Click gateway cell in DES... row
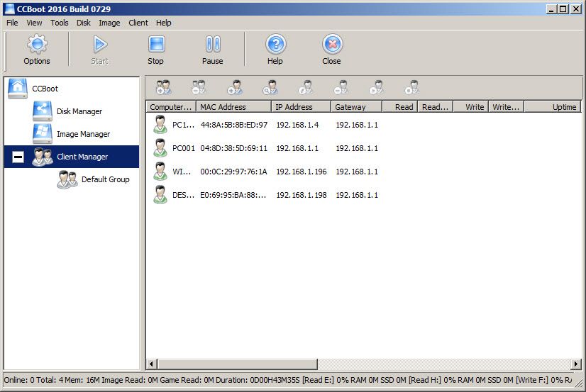586x392 pixels. [357, 195]
